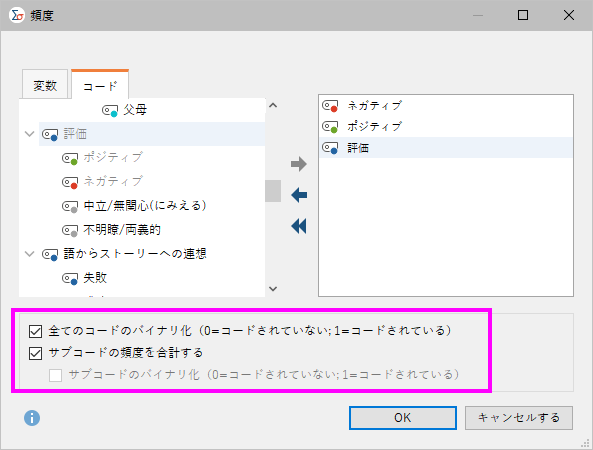The image size is (593, 450).
Task: Click the 中立/無関心(にみえる) code item
Action: (x=144, y=205)
